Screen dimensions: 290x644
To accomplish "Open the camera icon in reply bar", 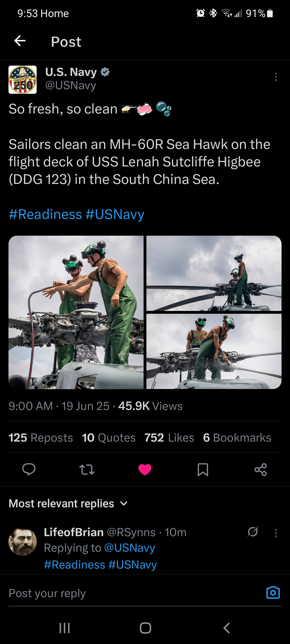I will pyautogui.click(x=273, y=593).
